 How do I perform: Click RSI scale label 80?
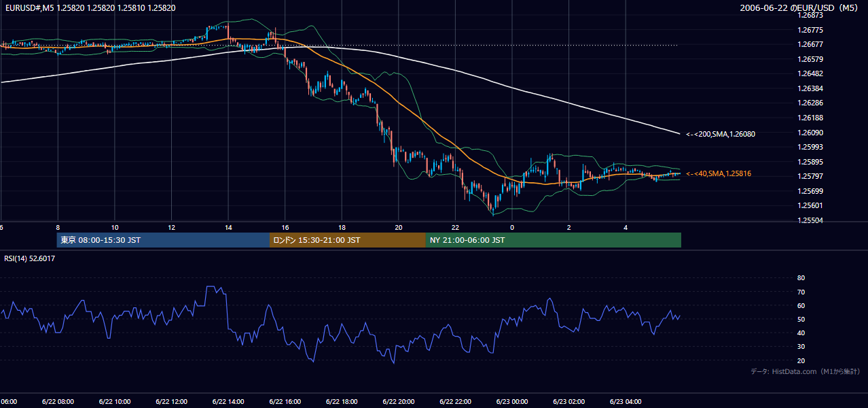coord(801,278)
